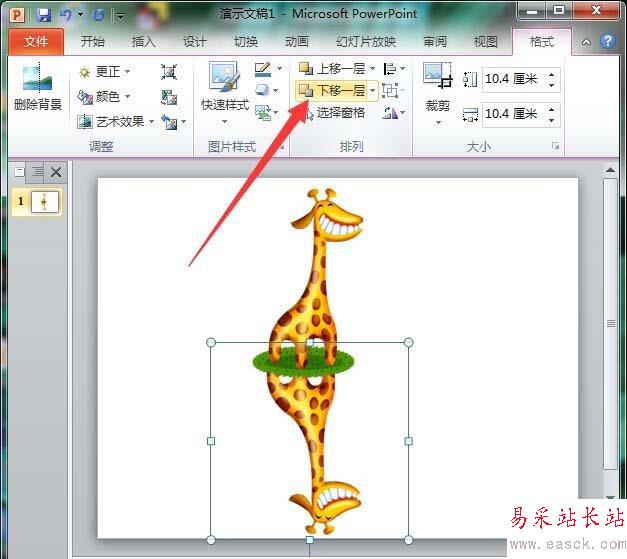Click the Save icon in quick access toolbar
Screen dimensions: 627x559
[44, 15]
